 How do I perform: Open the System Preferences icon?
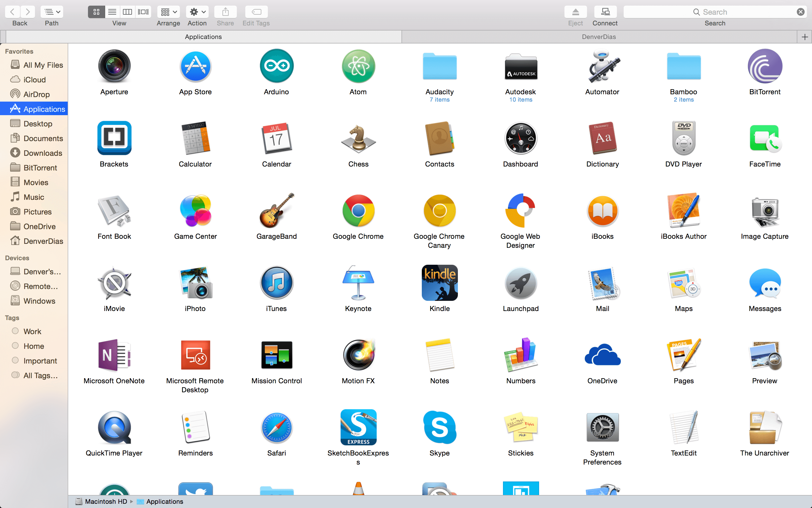(x=602, y=427)
